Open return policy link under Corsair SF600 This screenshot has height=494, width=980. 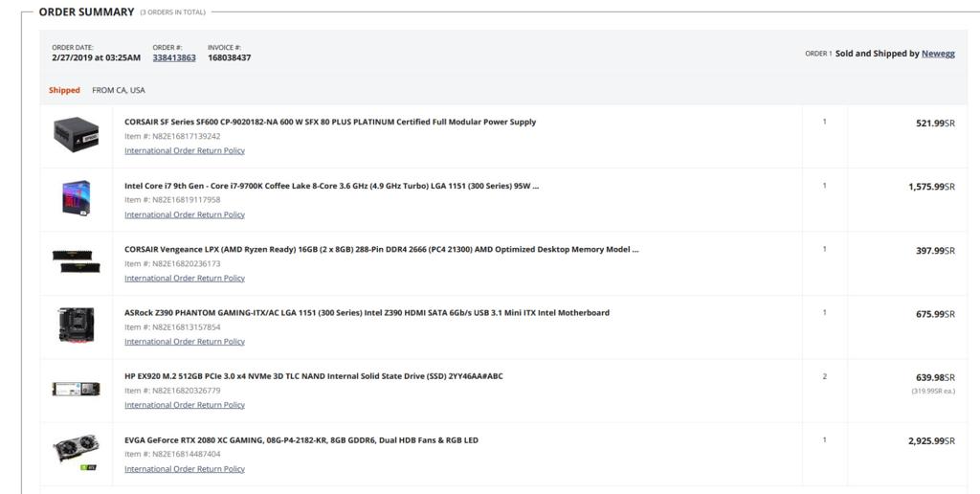[x=185, y=150]
